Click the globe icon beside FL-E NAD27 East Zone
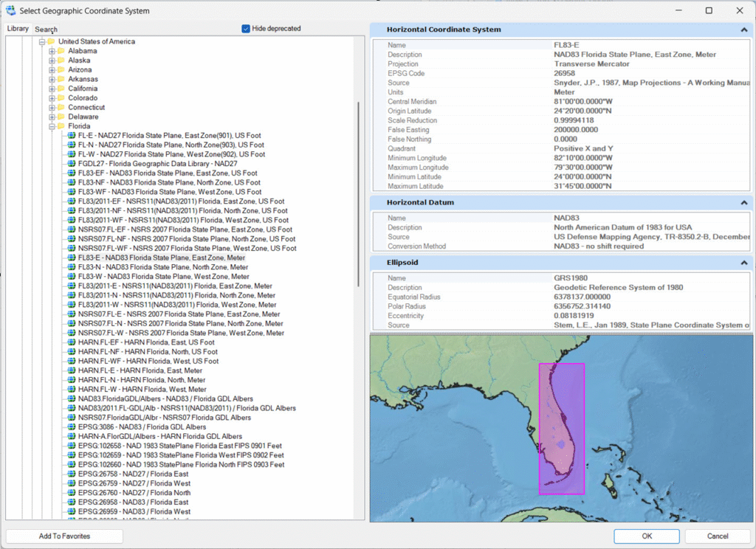This screenshot has width=756, height=549. point(72,136)
